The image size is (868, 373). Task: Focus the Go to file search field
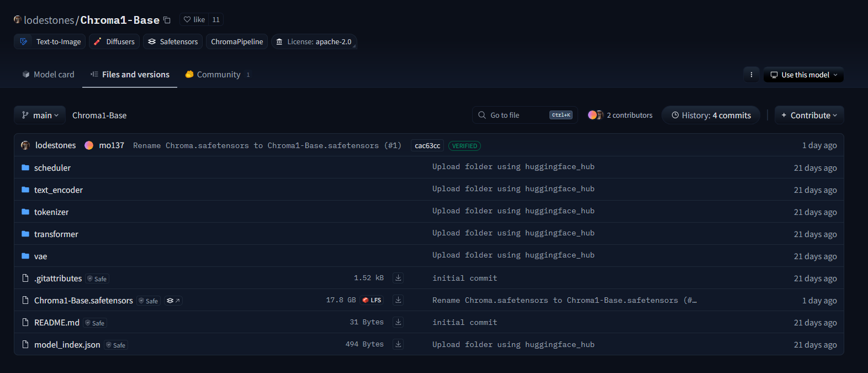[x=525, y=115]
